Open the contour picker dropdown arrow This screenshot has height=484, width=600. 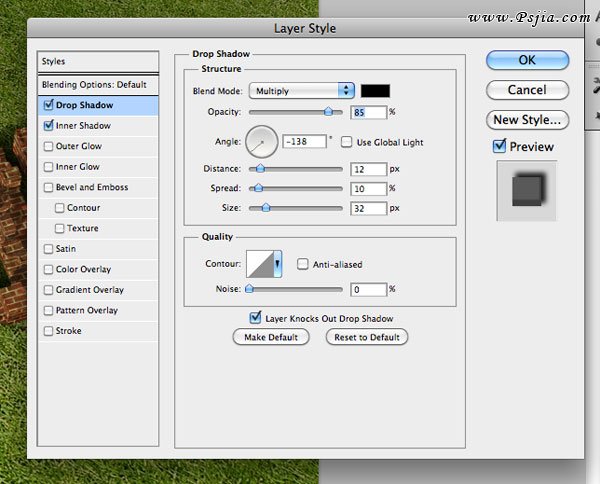tap(277, 264)
